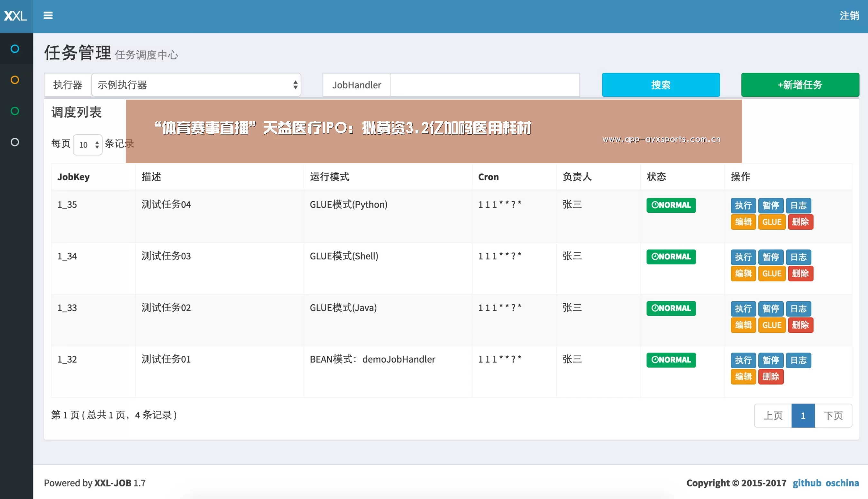Open GLUE editor for job 1_34

[772, 273]
